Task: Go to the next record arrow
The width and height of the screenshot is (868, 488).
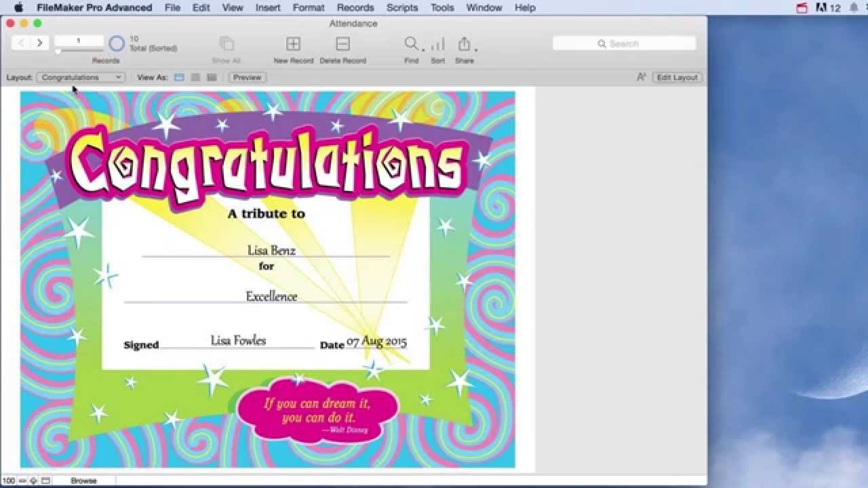Action: [39, 43]
